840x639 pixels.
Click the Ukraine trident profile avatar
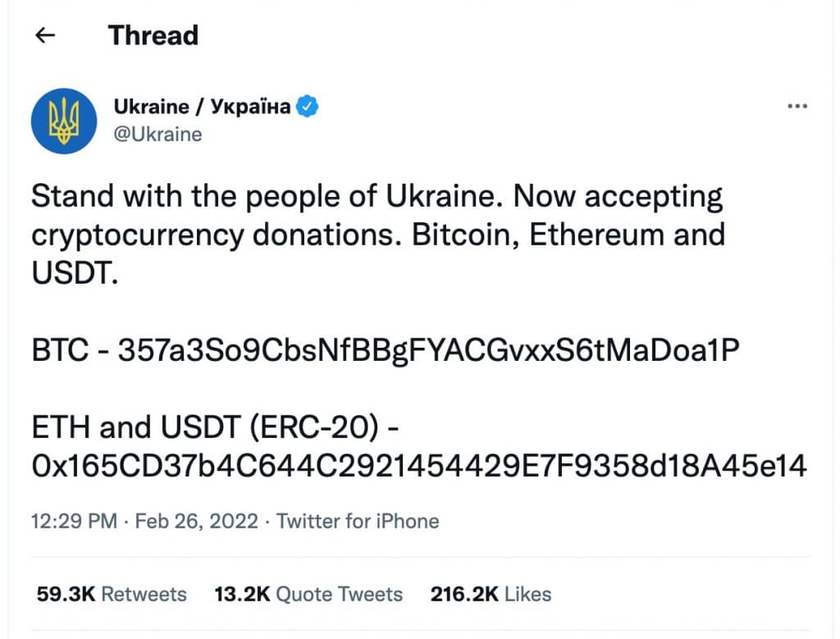64,121
